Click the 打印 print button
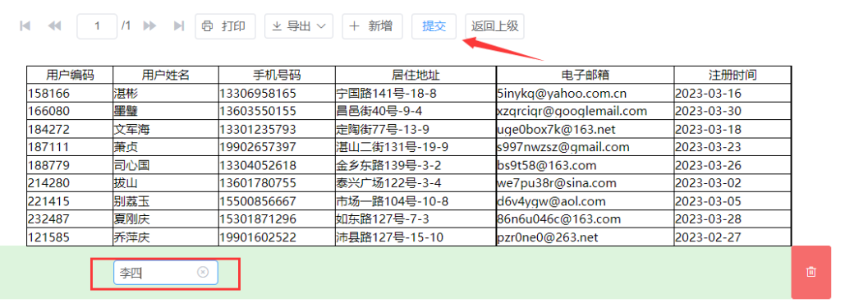Viewport: 868px width, 308px height. (x=225, y=26)
